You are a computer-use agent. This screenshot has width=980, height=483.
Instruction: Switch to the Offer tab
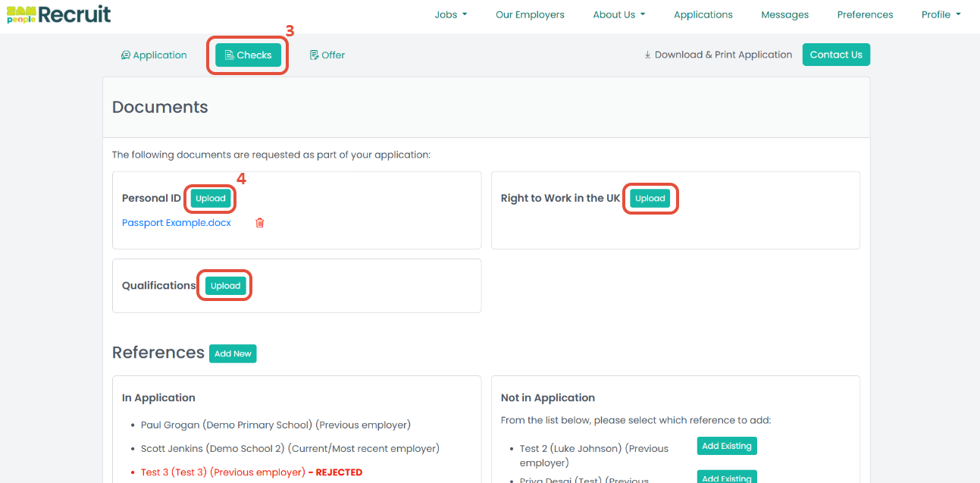click(x=327, y=55)
